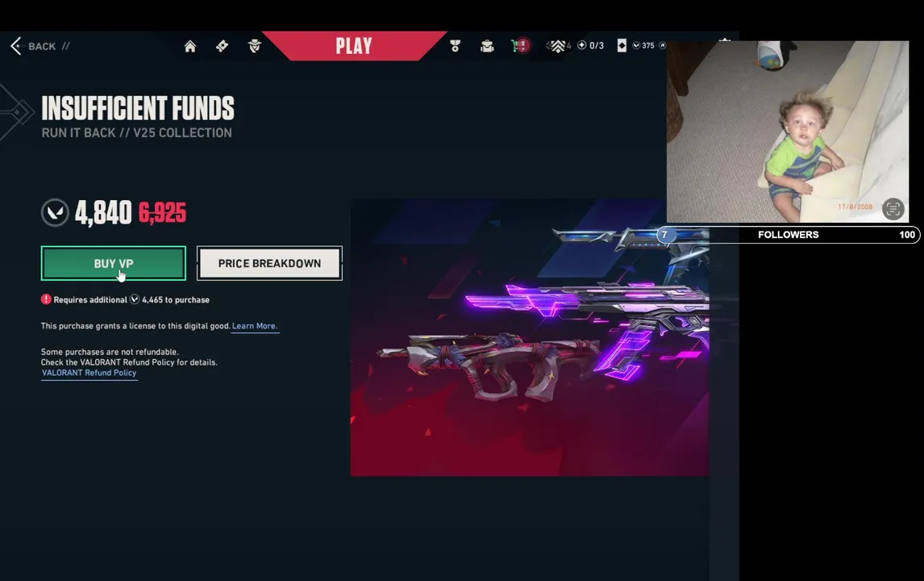The width and height of the screenshot is (924, 581).
Task: Open the Collection backpack icon
Action: point(487,46)
